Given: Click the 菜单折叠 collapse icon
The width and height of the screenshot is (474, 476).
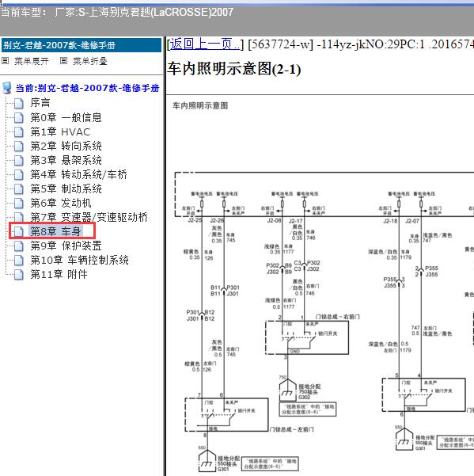Looking at the screenshot, I should pyautogui.click(x=63, y=61).
